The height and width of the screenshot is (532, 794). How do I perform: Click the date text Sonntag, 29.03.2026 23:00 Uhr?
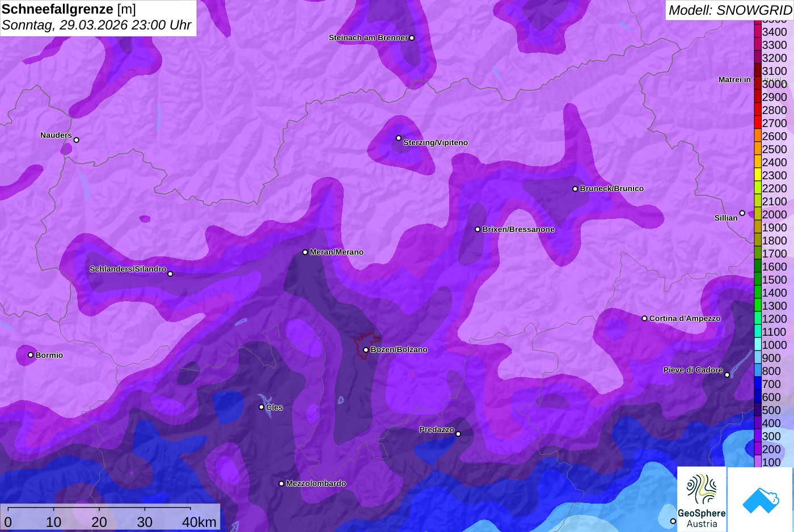point(96,26)
